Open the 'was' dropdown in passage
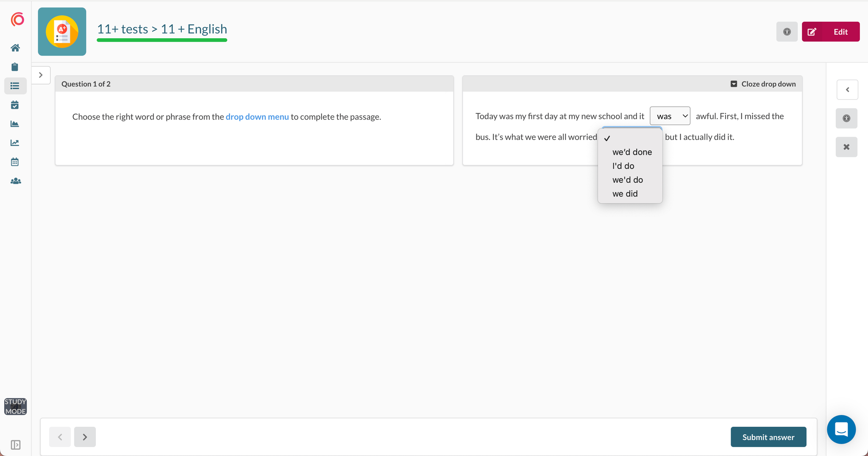Image resolution: width=868 pixels, height=456 pixels. click(670, 116)
